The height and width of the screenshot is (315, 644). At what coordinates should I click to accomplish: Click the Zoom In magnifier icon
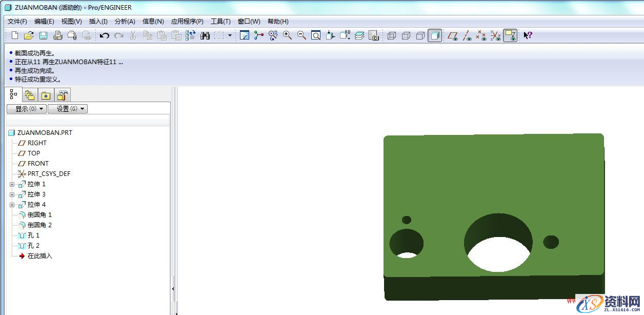[287, 35]
